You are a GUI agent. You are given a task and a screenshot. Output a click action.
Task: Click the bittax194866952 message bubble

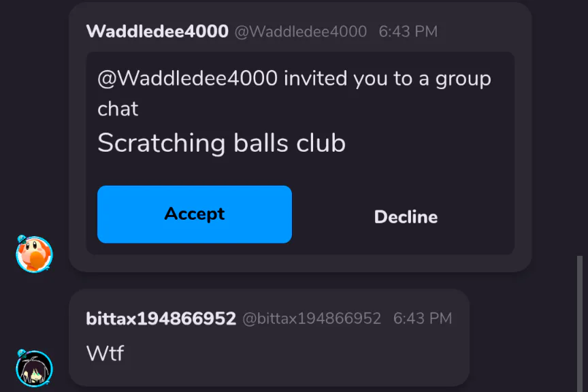click(269, 338)
